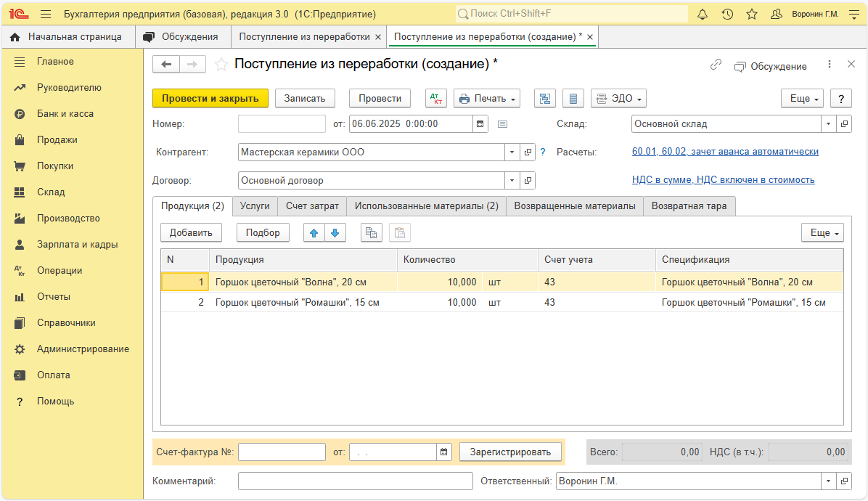Expand the Контрагент dropdown list
The height and width of the screenshot is (501, 868).
512,152
